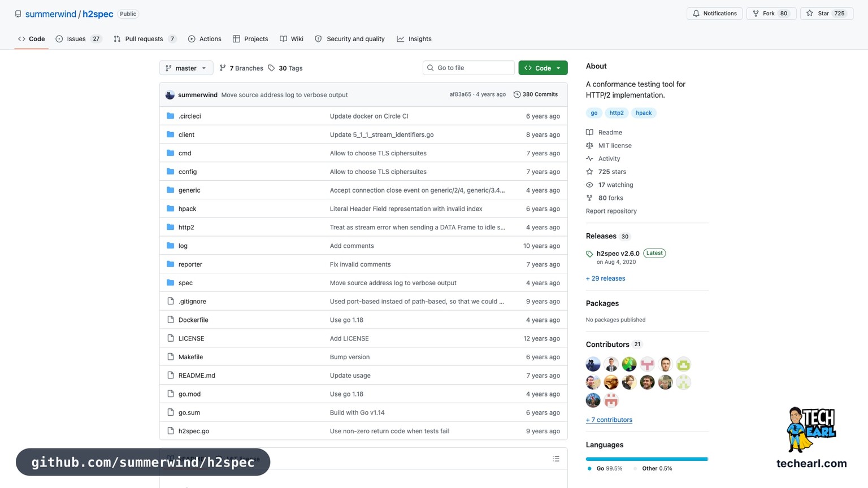Viewport: 868px width, 488px height.
Task: Click the hpack folder icon
Action: pyautogui.click(x=170, y=208)
